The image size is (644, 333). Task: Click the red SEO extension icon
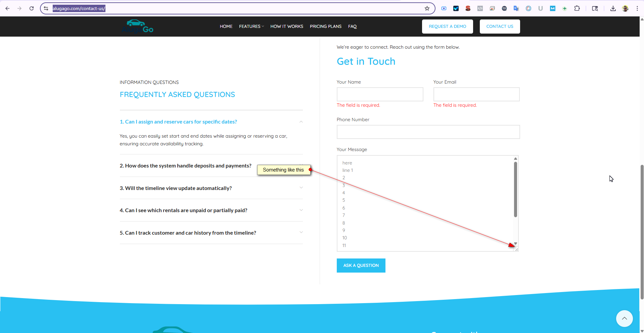point(468,8)
